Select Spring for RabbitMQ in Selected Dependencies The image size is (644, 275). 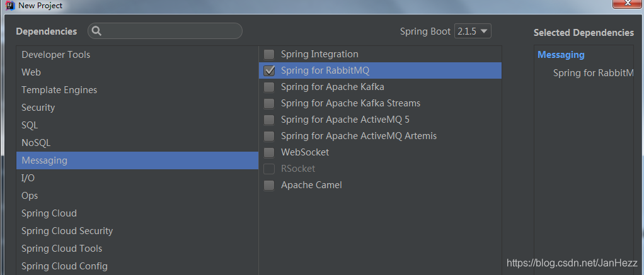point(594,73)
